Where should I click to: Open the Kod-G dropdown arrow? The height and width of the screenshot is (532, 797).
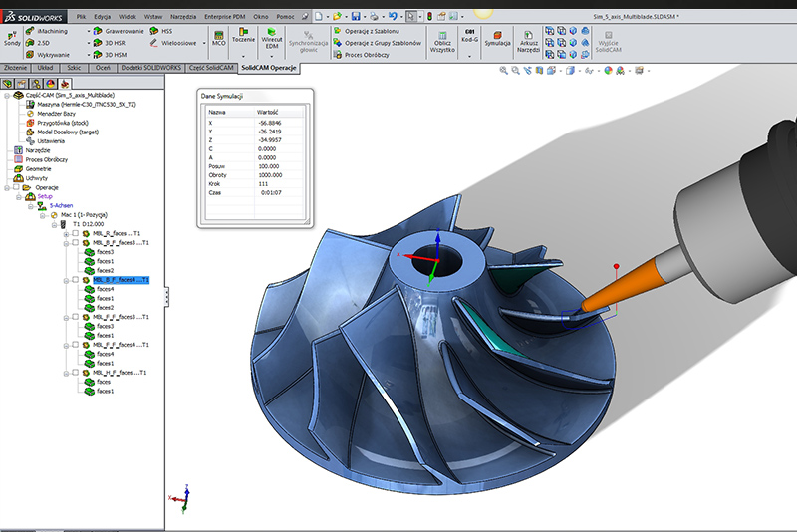[469, 56]
